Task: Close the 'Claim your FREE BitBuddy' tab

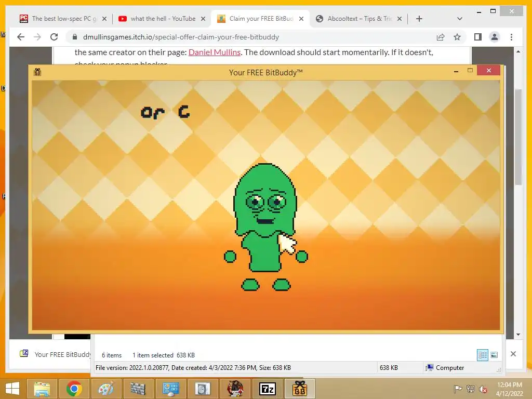Action: 301,19
